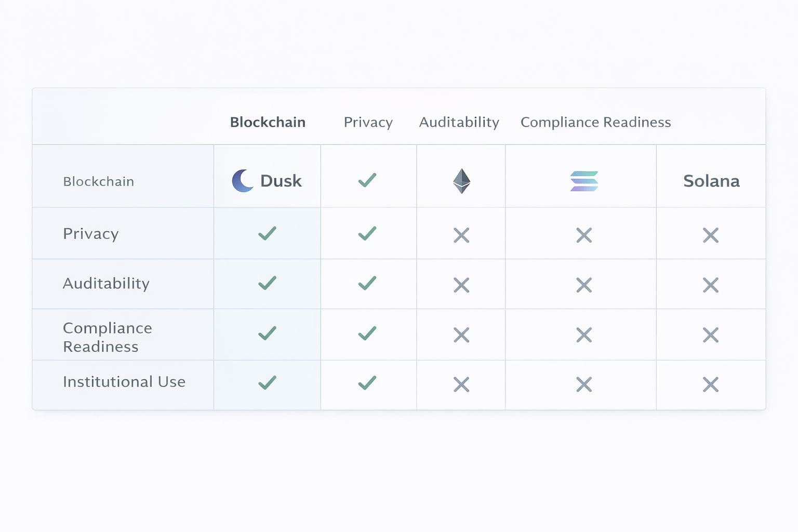Select the Privacy column header
This screenshot has width=798, height=532.
368,122
